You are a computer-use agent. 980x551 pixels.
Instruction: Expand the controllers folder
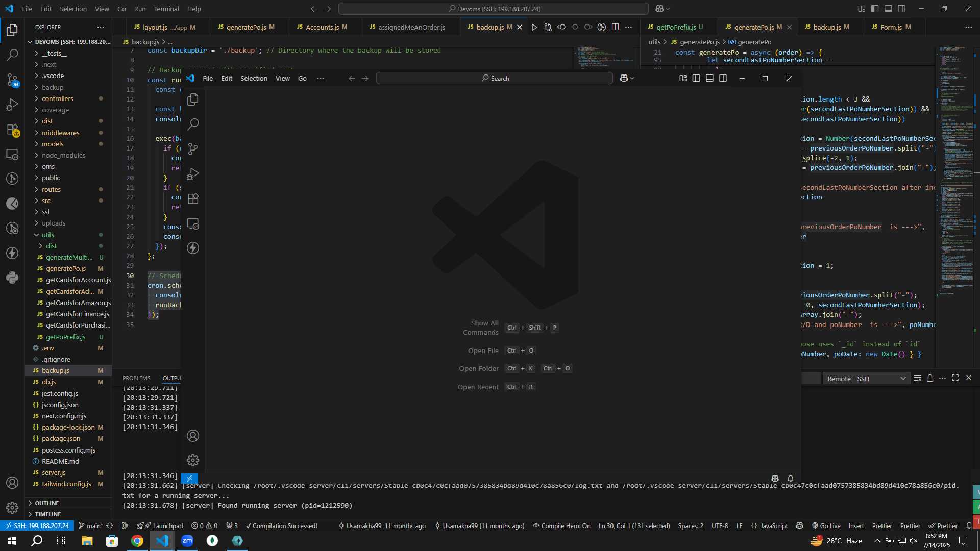57,98
